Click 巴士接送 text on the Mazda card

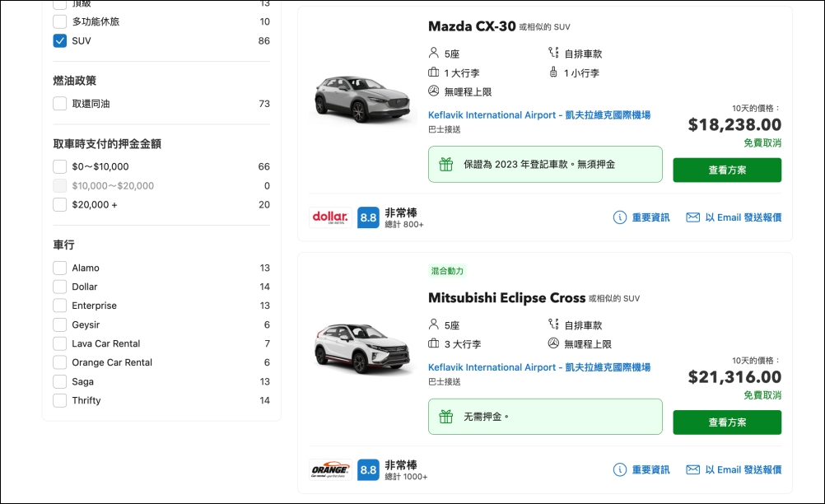445,129
